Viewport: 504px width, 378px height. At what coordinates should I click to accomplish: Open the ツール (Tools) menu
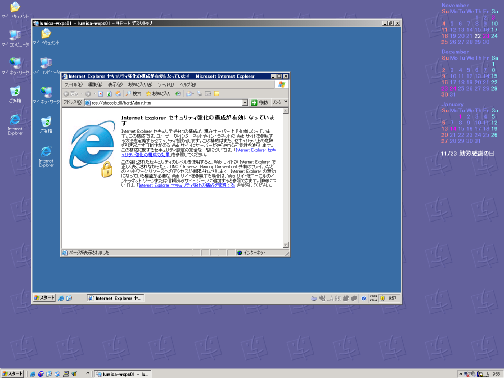point(166,85)
